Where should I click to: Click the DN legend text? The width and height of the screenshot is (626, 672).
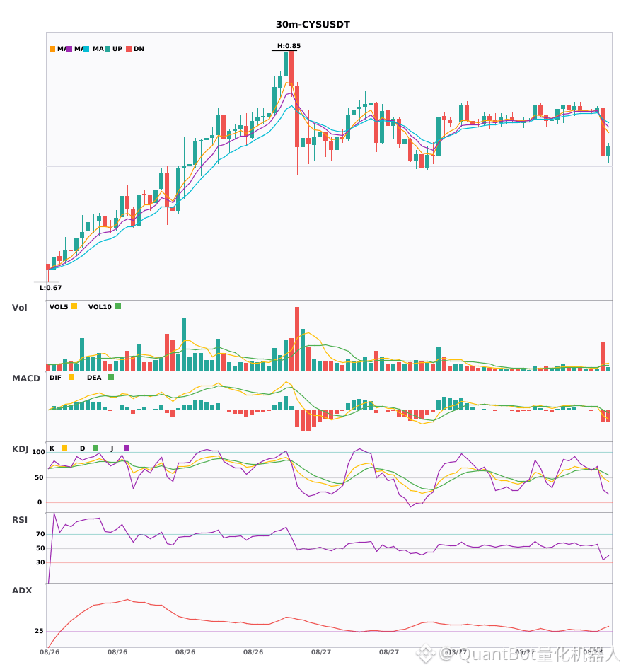tap(139, 49)
